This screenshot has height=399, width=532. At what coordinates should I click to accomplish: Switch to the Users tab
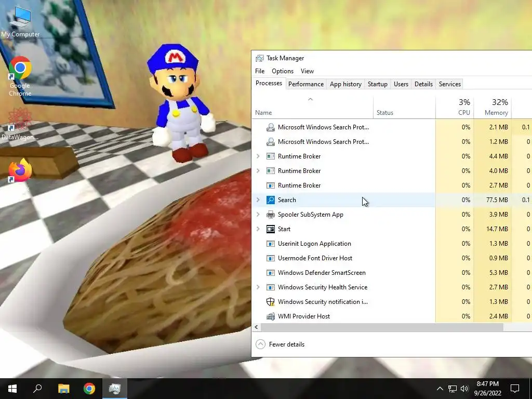coord(401,84)
